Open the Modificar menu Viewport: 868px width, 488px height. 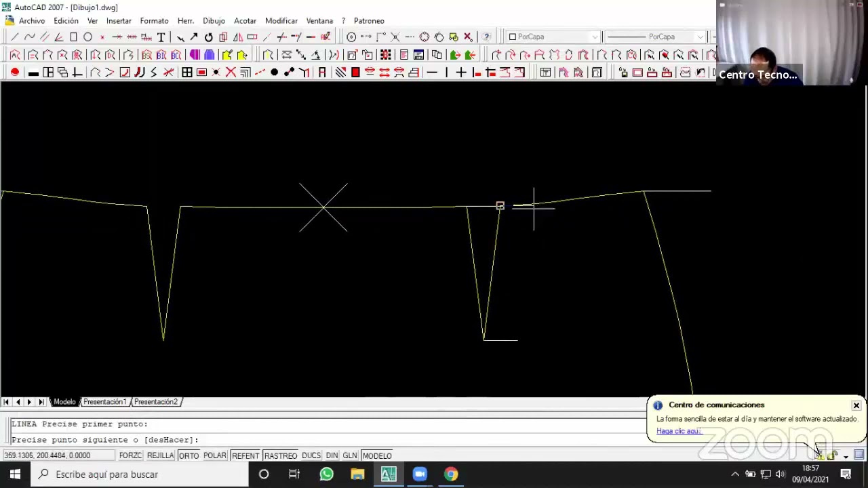[x=281, y=21]
